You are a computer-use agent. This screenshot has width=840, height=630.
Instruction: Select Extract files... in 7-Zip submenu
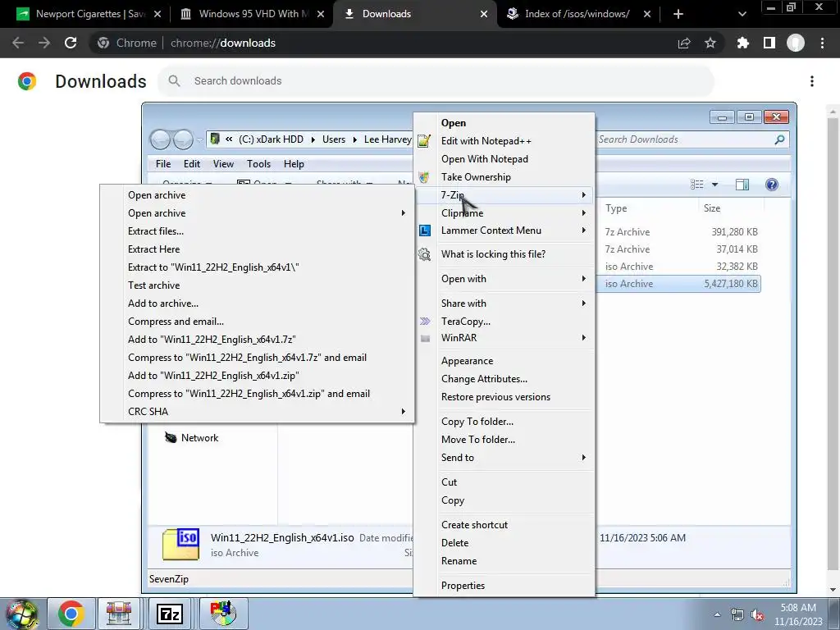point(156,231)
